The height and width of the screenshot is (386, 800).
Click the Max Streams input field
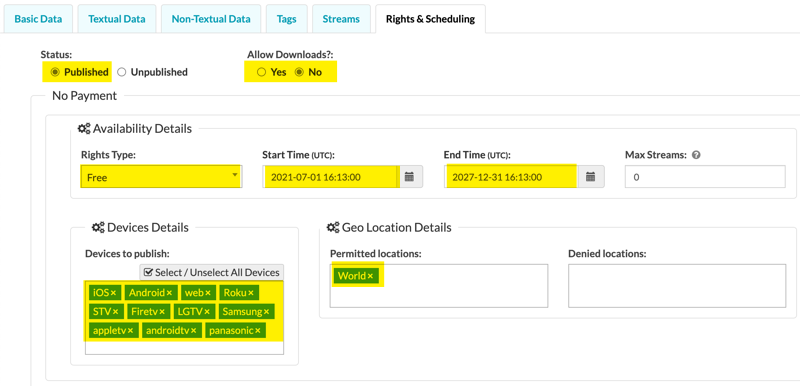click(705, 177)
